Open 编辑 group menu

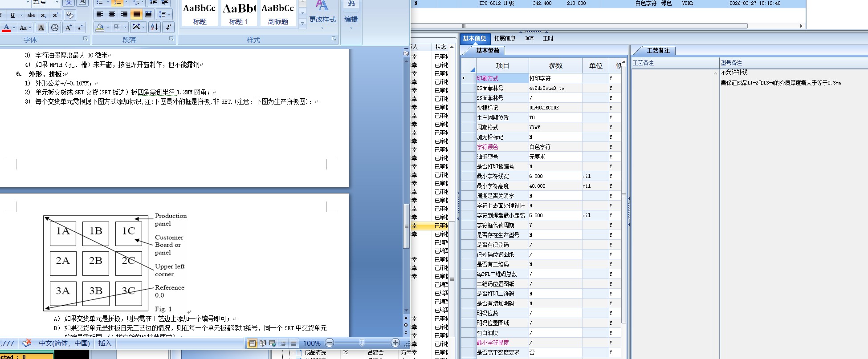tap(351, 16)
